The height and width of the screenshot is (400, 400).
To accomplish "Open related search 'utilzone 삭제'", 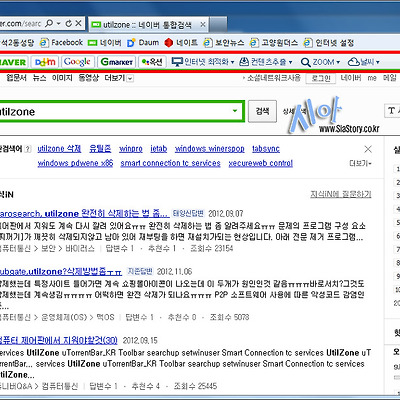I will (59, 149).
